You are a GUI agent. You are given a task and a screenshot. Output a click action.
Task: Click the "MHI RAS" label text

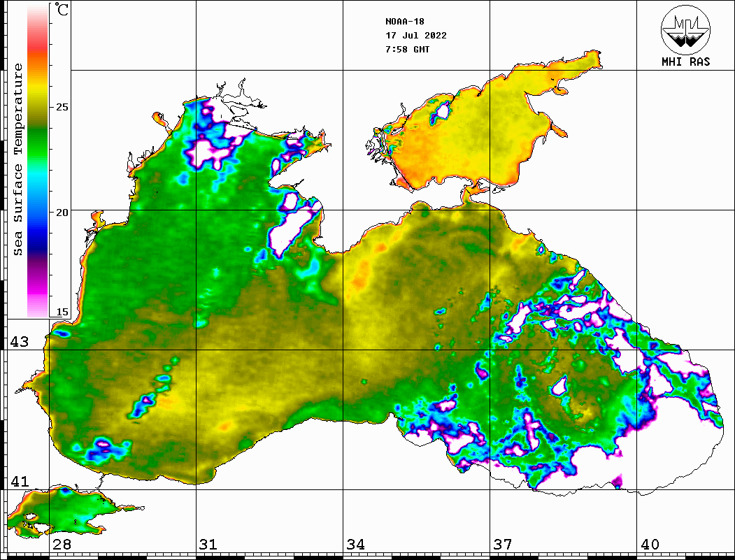tap(685, 62)
